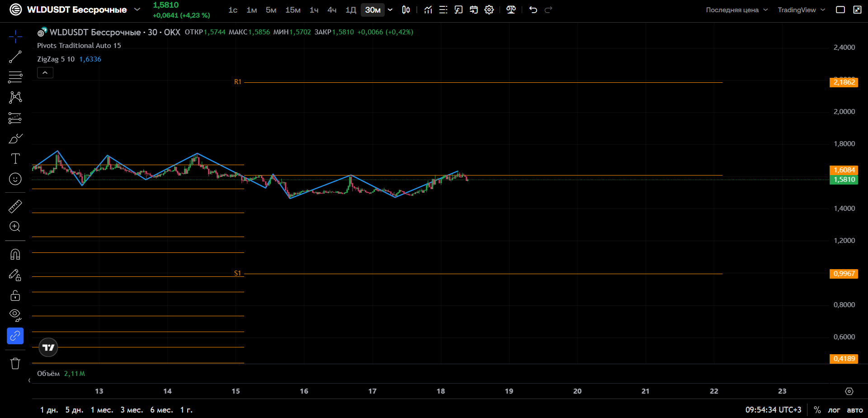868x418 pixels.
Task: Open the ruler measure tool
Action: coord(15,206)
